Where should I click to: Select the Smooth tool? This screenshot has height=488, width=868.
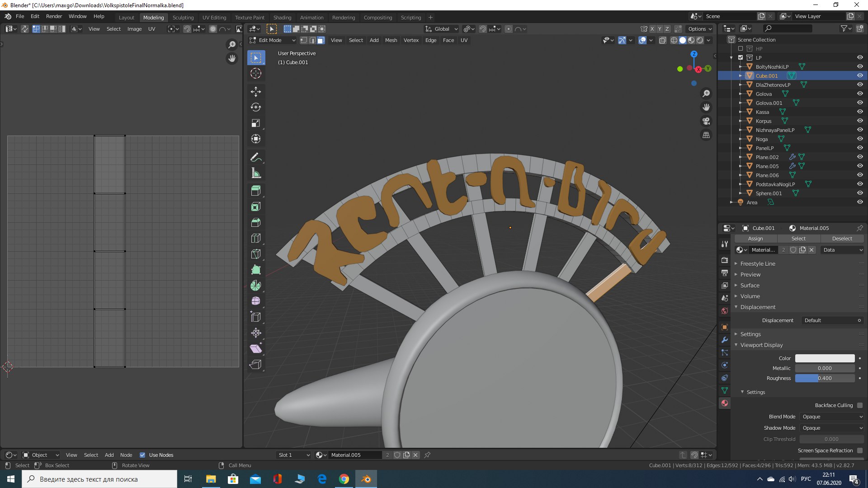click(256, 301)
